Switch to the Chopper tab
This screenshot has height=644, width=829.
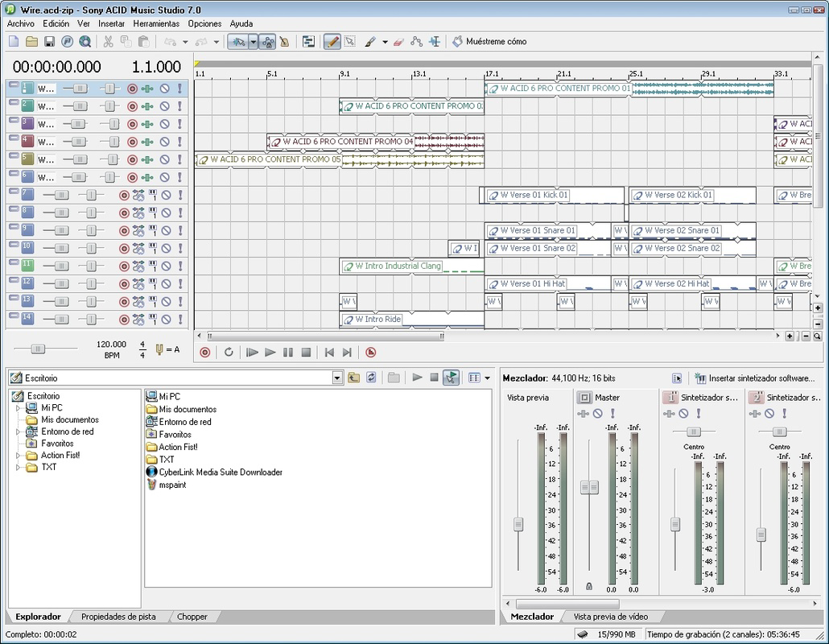pos(192,617)
